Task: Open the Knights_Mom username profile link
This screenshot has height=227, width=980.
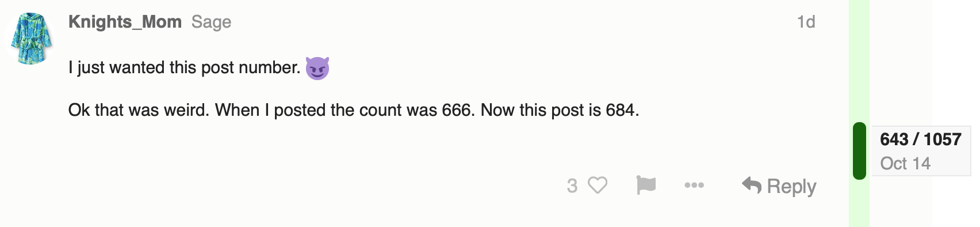Action: click(x=125, y=22)
